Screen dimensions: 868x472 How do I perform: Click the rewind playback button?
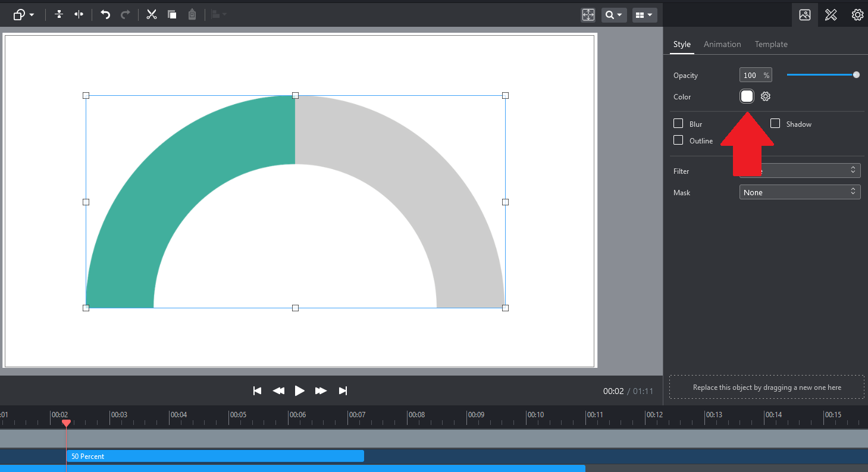(278, 390)
